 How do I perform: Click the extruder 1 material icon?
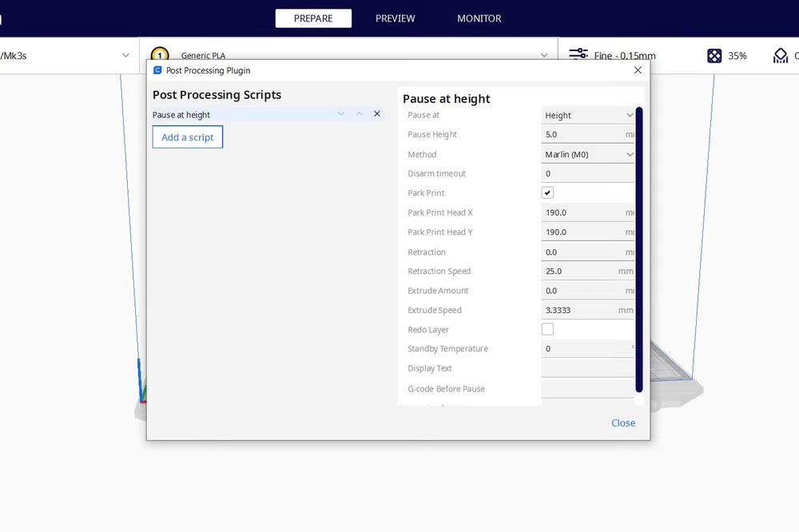coord(160,55)
